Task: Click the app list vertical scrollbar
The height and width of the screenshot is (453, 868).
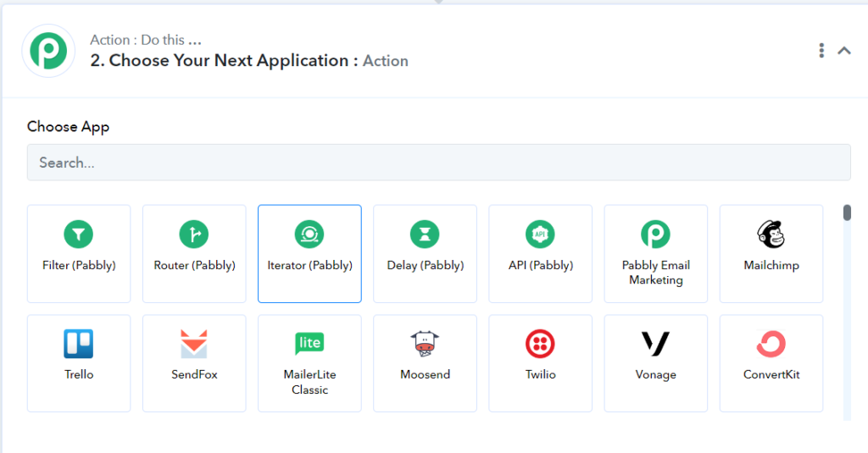Action: tap(847, 213)
